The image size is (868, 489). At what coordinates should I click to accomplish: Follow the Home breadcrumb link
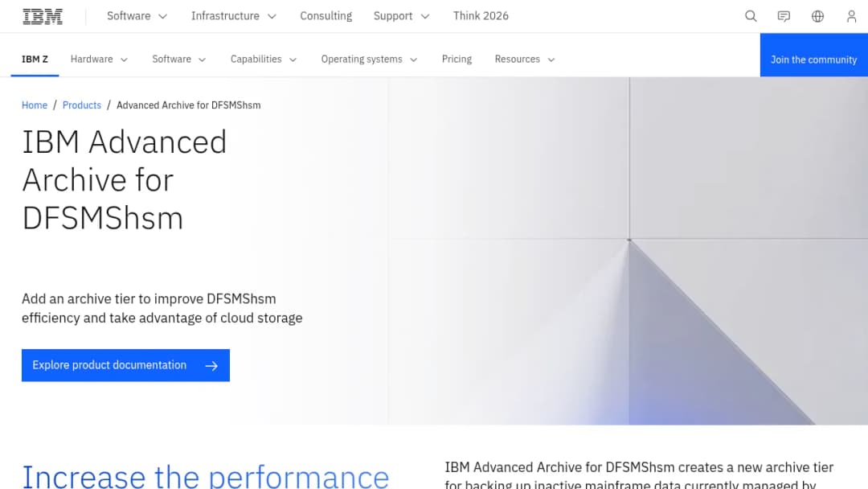click(x=35, y=105)
